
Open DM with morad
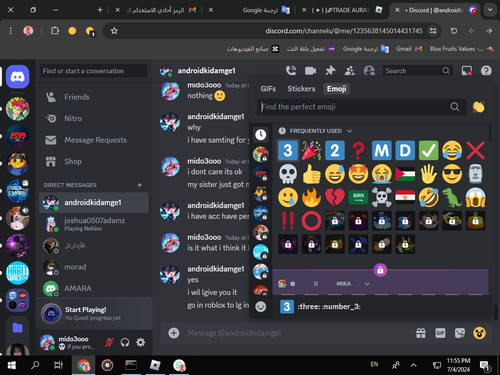[x=93, y=267]
